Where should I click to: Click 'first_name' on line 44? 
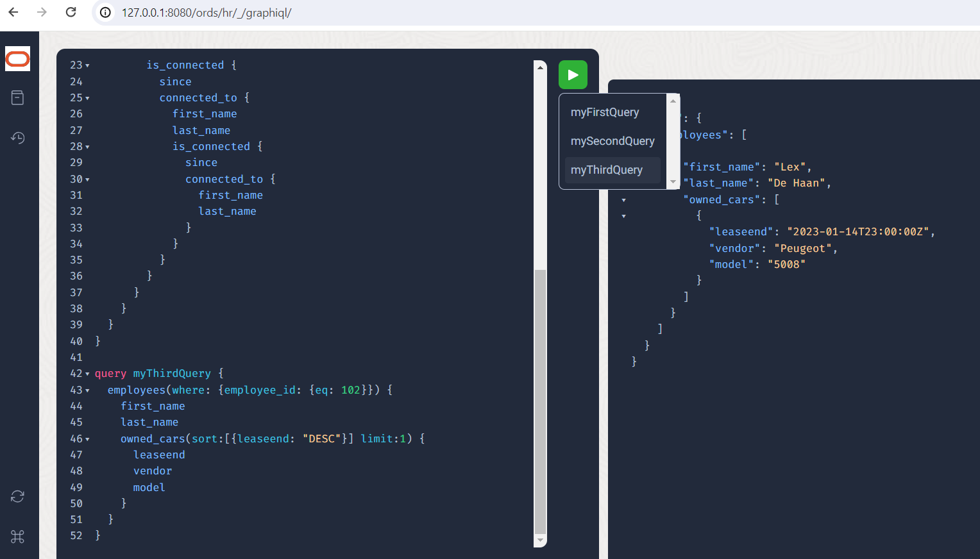pos(153,406)
